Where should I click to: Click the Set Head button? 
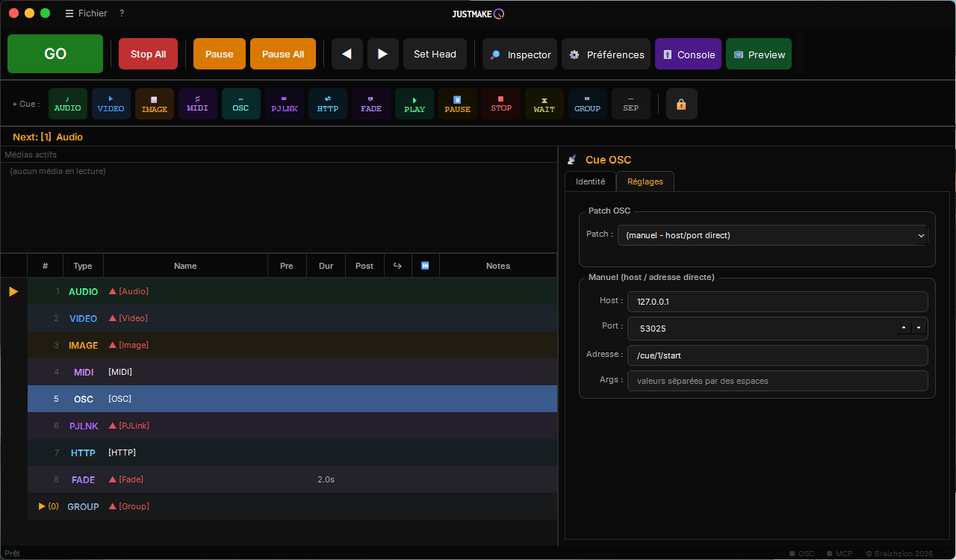click(435, 54)
